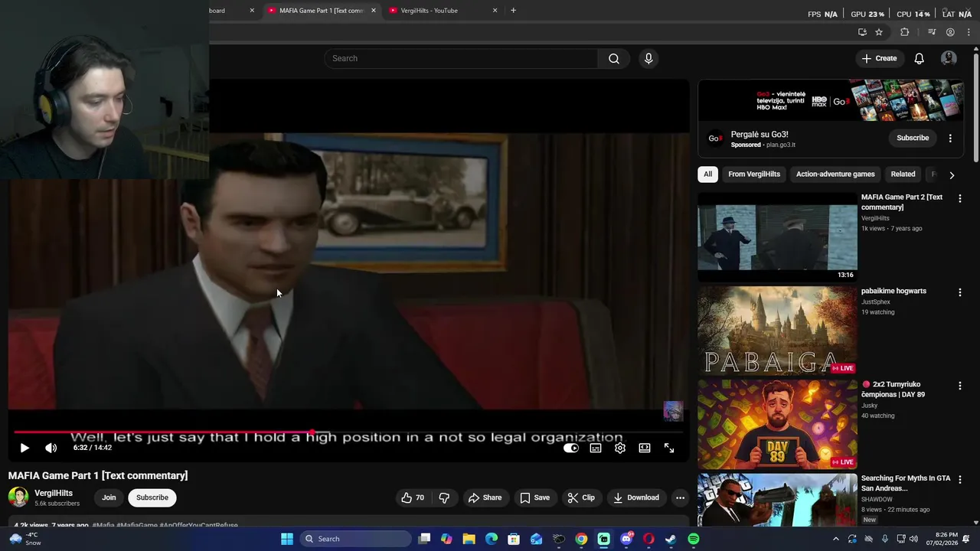
Task: Open the VergilHilts channel name link
Action: point(54,493)
